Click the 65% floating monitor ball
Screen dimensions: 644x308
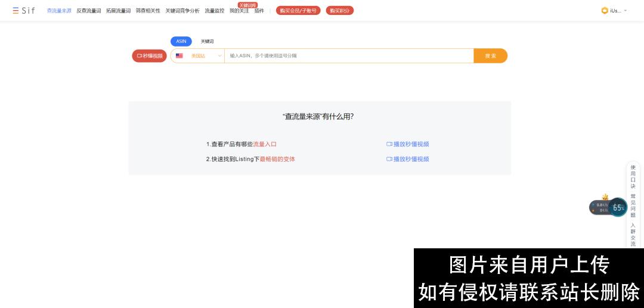[x=618, y=208]
